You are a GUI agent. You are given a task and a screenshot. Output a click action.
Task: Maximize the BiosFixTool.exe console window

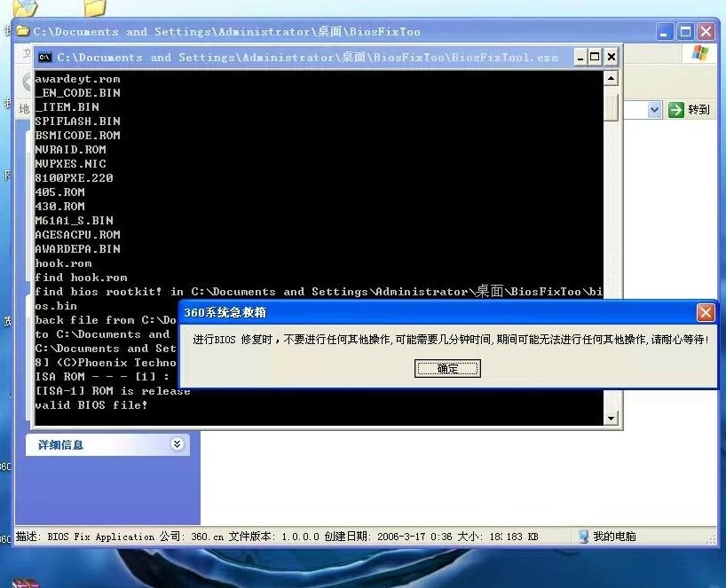595,57
